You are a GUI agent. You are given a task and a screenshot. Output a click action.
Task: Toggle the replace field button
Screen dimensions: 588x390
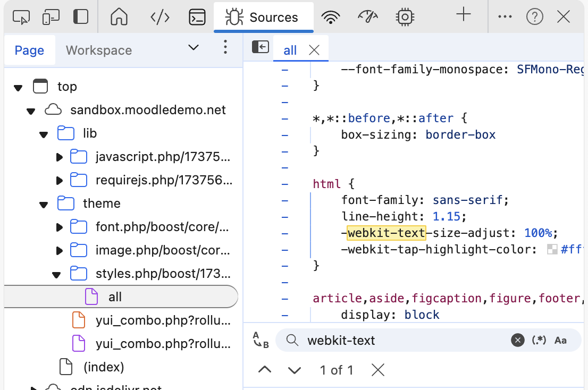(261, 340)
